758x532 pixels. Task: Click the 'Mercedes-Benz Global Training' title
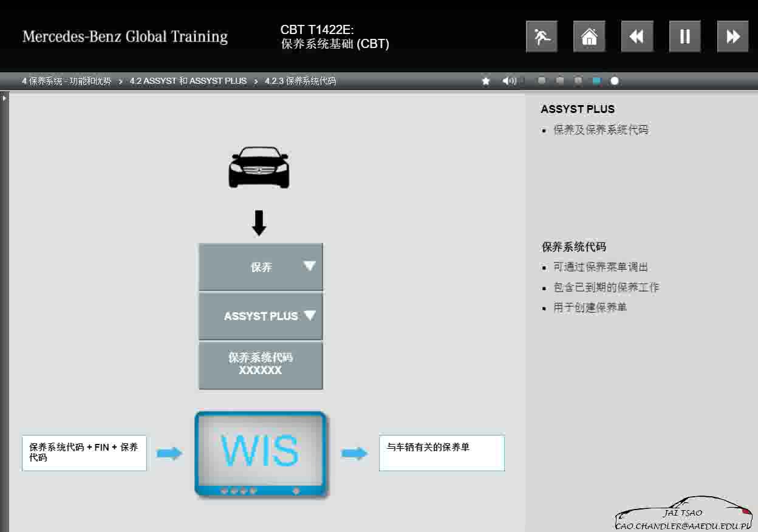(125, 36)
